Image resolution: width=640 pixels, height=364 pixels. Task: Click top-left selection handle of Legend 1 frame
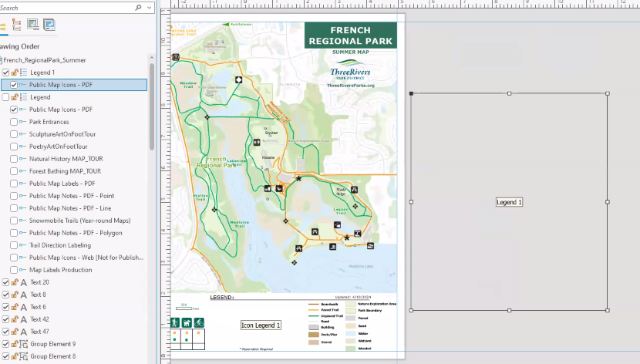coord(411,94)
